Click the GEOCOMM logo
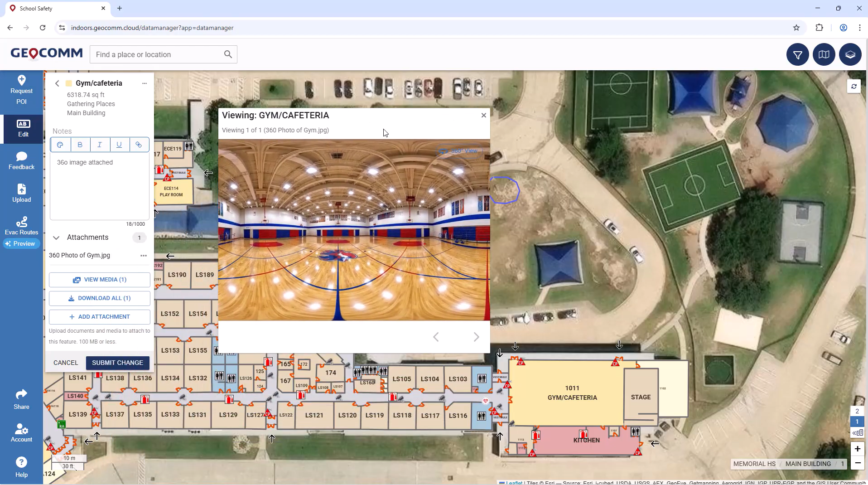Image resolution: width=868 pixels, height=485 pixels. pos(47,53)
